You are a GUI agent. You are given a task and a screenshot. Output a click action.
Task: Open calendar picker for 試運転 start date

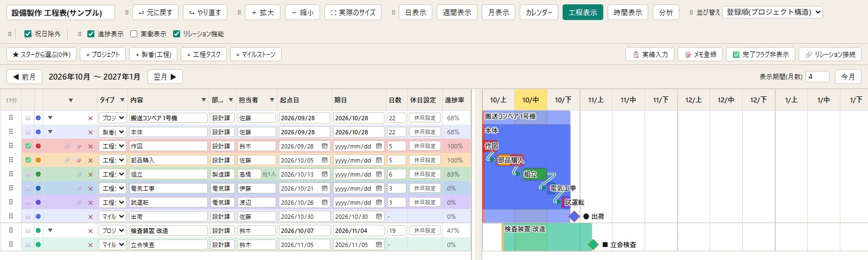click(x=324, y=203)
